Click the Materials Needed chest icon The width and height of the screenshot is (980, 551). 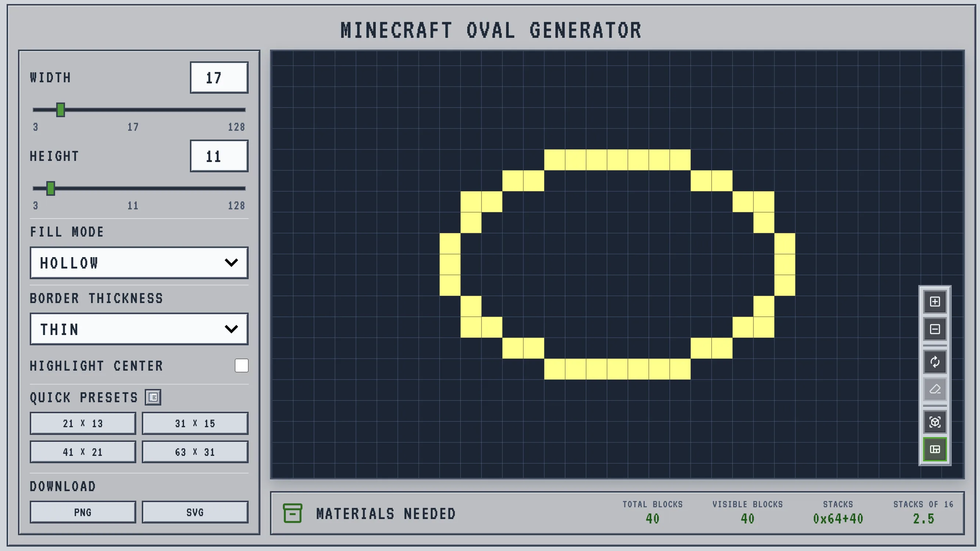[292, 513]
